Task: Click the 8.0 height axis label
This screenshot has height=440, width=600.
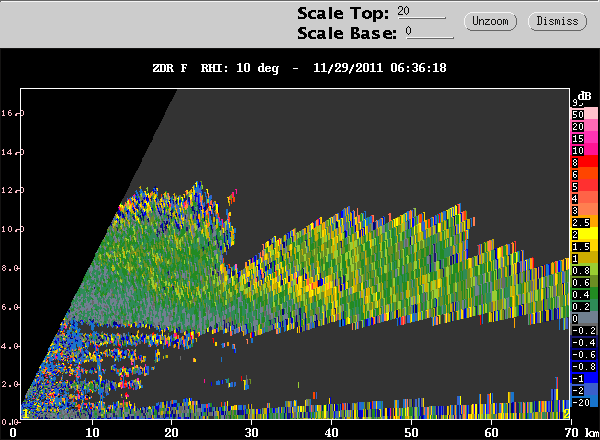Action: click(10, 268)
